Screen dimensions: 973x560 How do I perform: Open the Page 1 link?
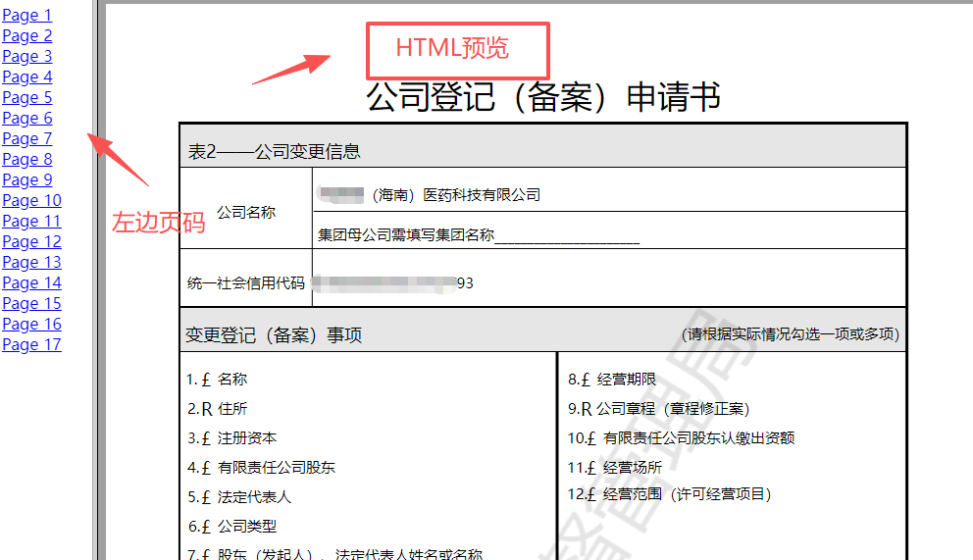tap(27, 15)
